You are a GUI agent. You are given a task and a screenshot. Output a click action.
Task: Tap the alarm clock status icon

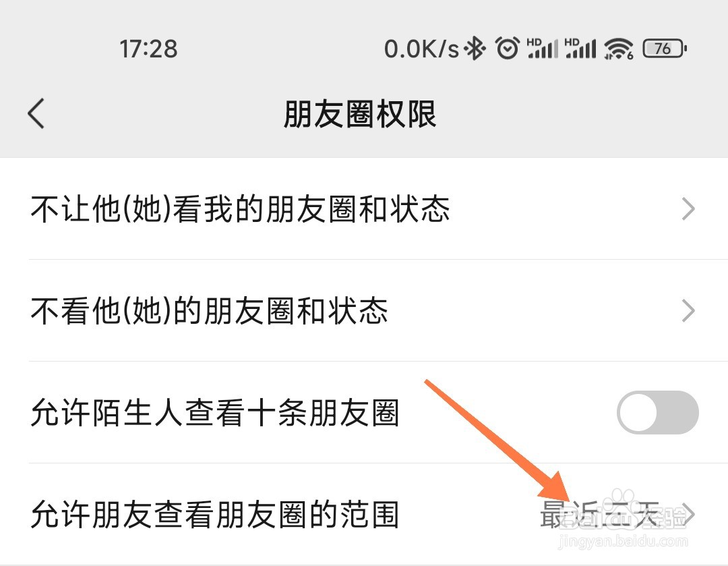click(507, 48)
